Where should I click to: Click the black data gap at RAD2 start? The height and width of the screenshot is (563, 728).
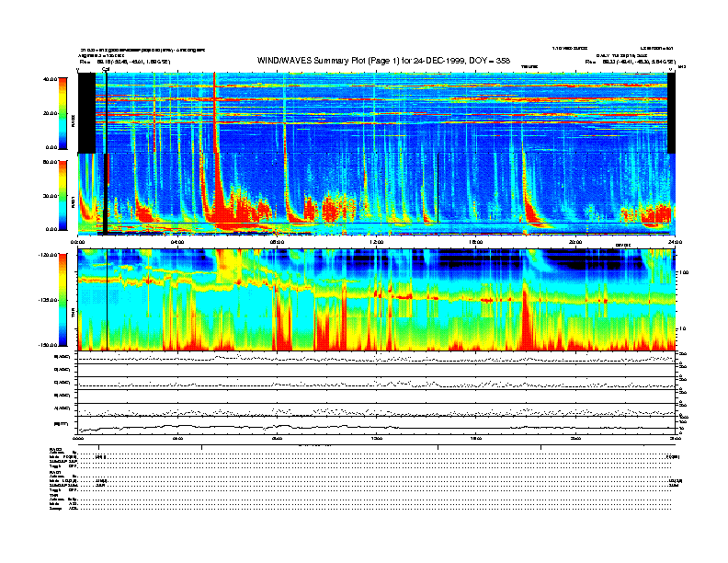[x=86, y=113]
